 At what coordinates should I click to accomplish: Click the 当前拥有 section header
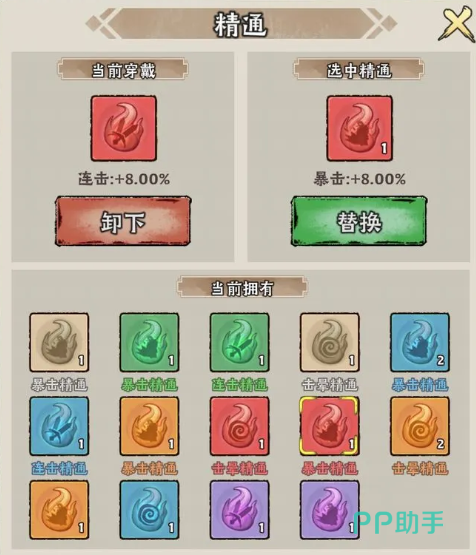coord(242,287)
